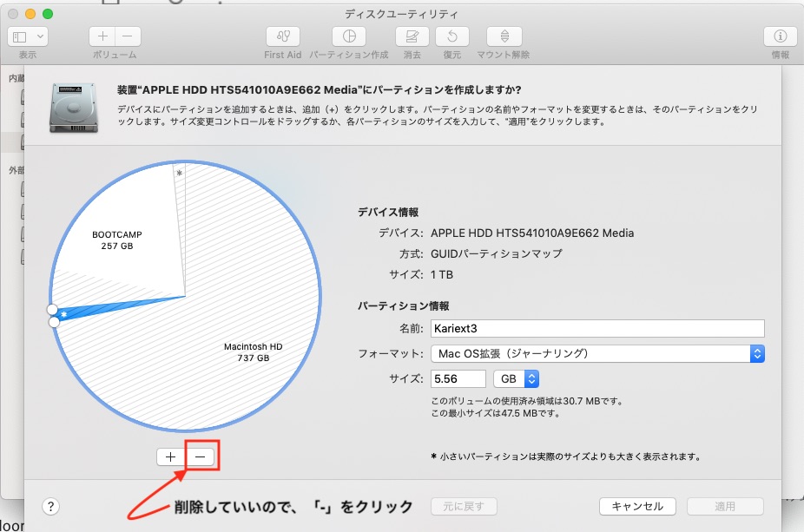Image resolution: width=804 pixels, height=532 pixels.
Task: Add a volume with the toolbar plus button
Action: pos(102,36)
